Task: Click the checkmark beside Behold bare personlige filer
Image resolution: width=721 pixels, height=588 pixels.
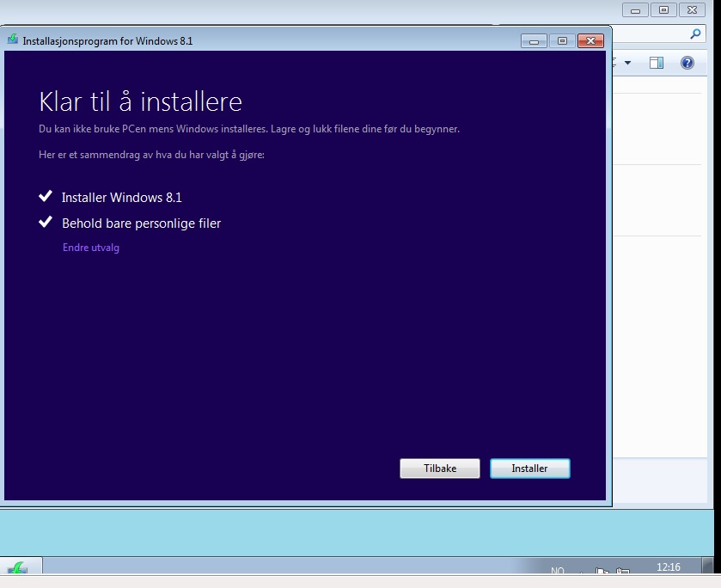Action: [46, 223]
